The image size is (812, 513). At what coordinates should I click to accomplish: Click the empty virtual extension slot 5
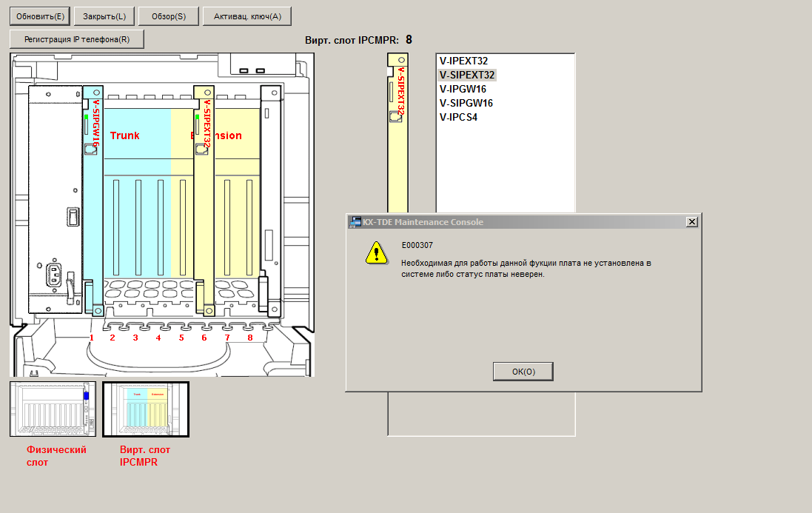pyautogui.click(x=182, y=228)
